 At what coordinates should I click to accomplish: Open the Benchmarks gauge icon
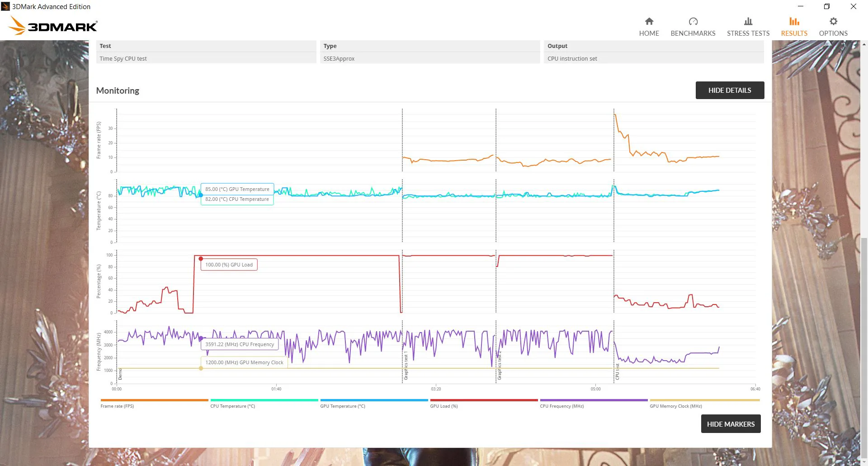tap(693, 21)
